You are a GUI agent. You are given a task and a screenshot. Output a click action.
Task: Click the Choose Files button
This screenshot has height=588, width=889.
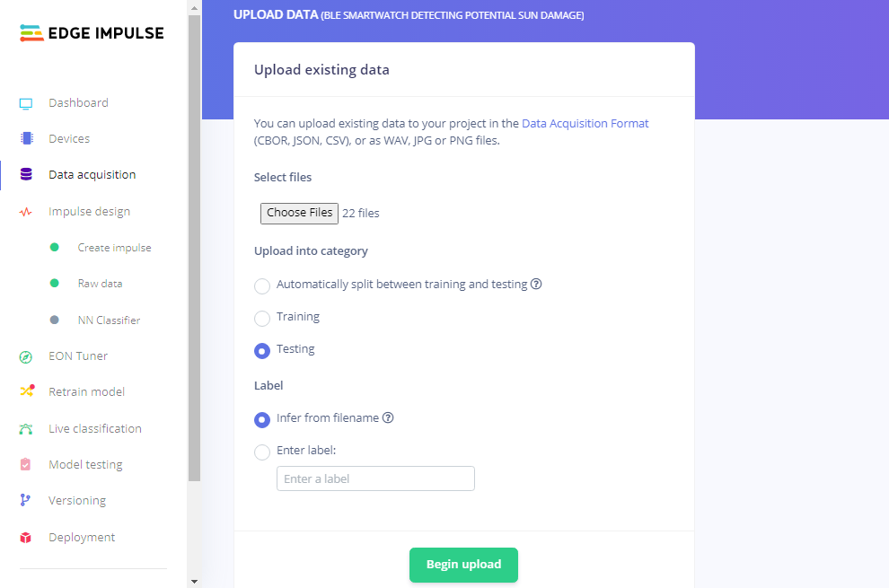coord(299,214)
